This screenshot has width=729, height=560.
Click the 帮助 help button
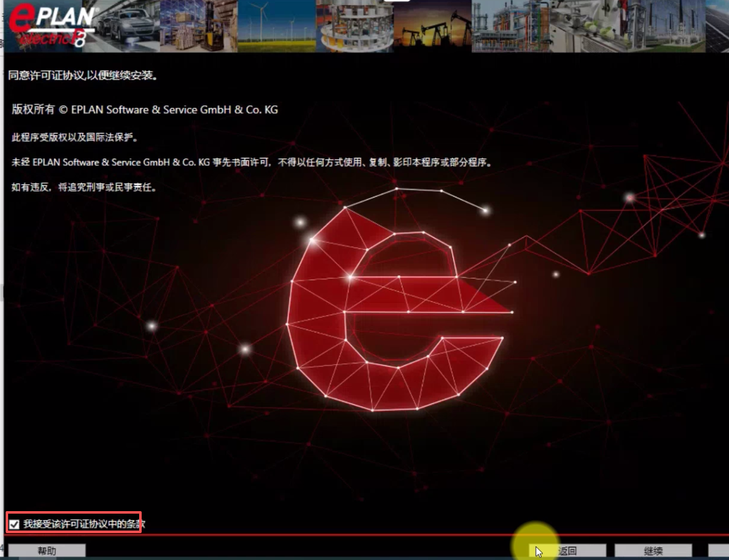click(x=47, y=551)
